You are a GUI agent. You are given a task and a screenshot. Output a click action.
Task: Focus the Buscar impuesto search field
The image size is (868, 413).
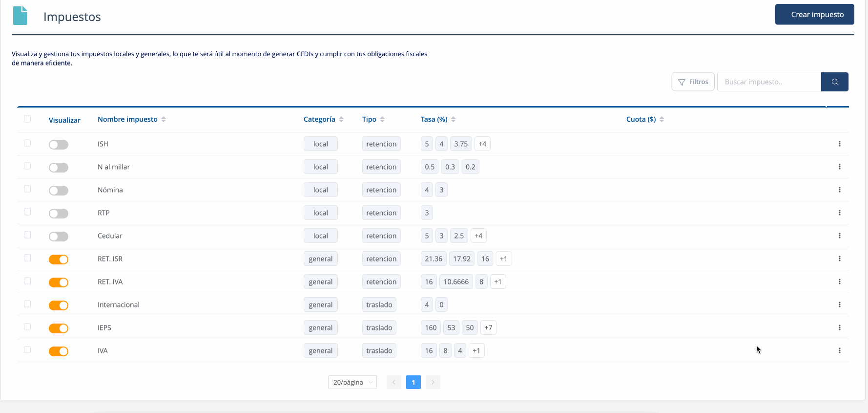coord(769,82)
